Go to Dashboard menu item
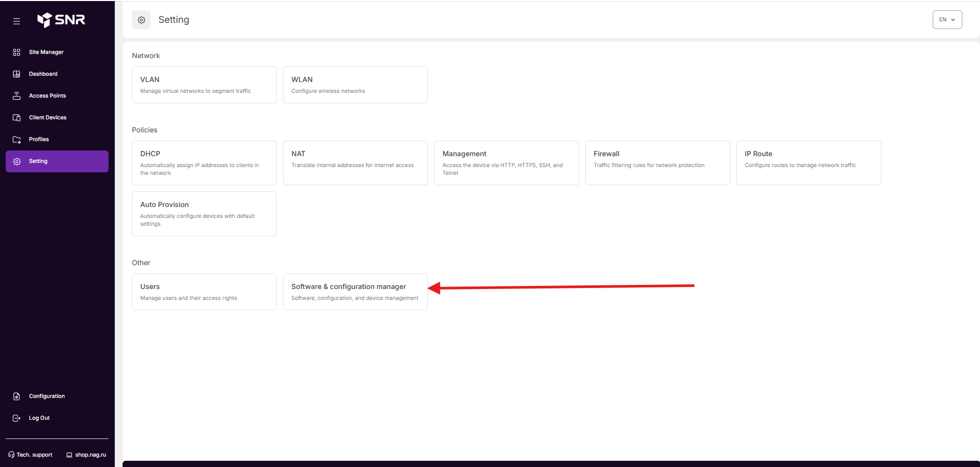The image size is (980, 467). click(x=57, y=74)
